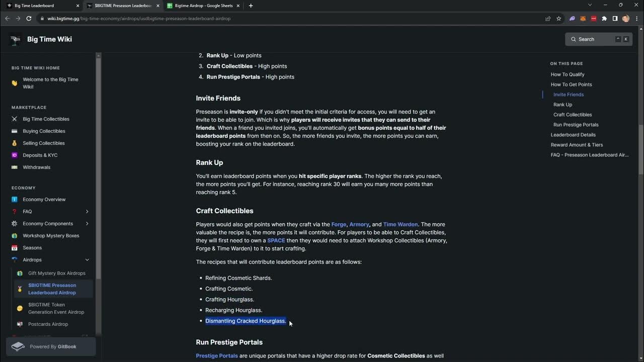Viewport: 644px width, 362px height.
Task: Click the Withdrawals cash icon
Action: tap(15, 167)
